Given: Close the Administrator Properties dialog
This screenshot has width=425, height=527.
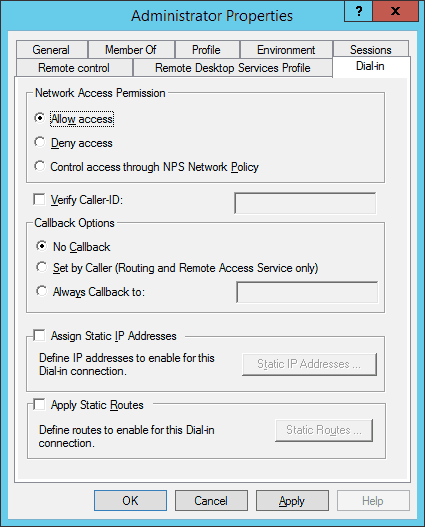Looking at the screenshot, I should (395, 11).
